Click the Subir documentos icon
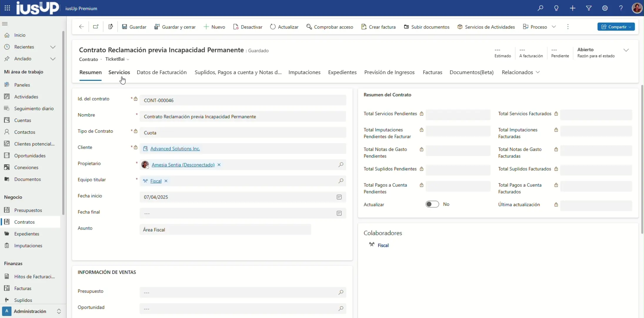The width and height of the screenshot is (644, 318). (406, 27)
